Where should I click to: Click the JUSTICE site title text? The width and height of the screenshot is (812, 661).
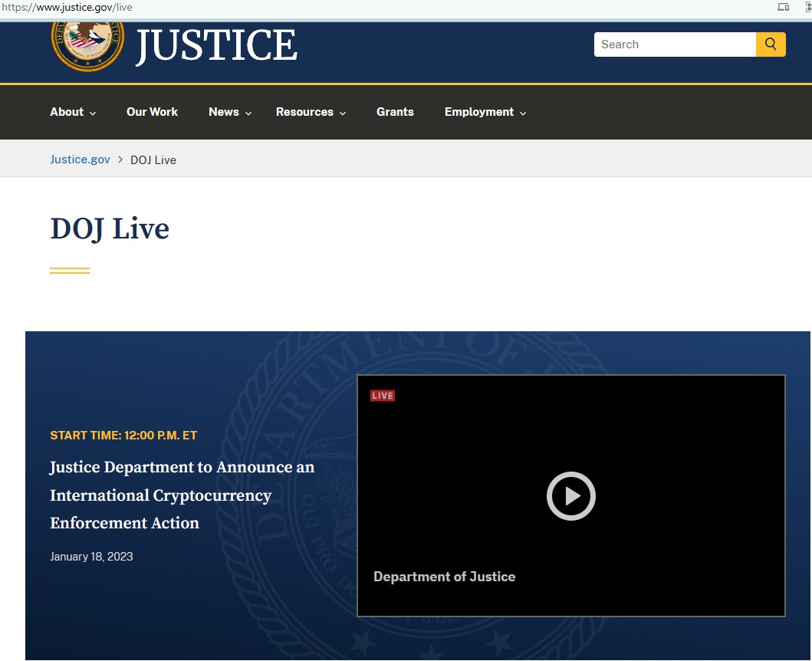click(x=216, y=45)
